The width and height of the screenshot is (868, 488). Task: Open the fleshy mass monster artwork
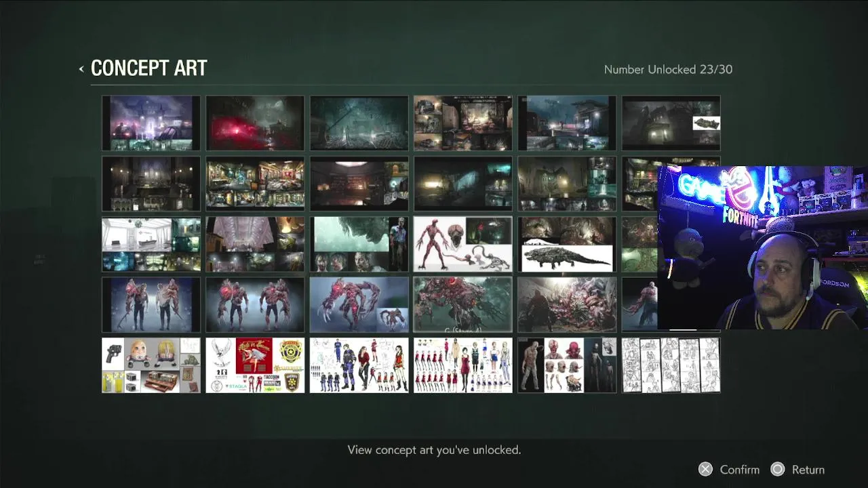[567, 305]
